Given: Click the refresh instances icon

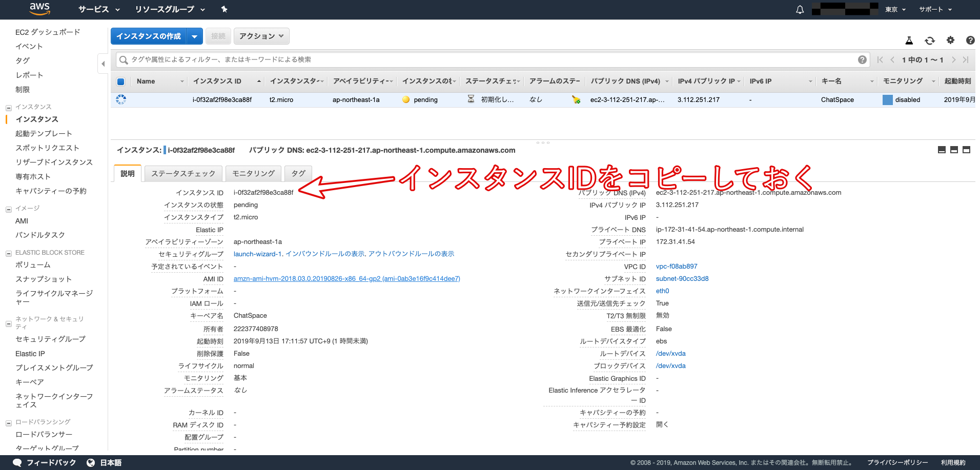Looking at the screenshot, I should tap(929, 40).
